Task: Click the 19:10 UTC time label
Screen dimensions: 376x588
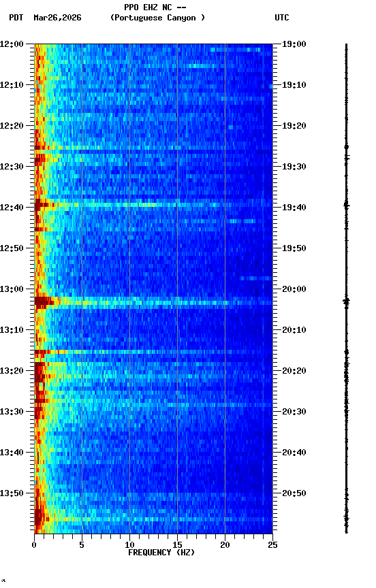Action: (294, 85)
